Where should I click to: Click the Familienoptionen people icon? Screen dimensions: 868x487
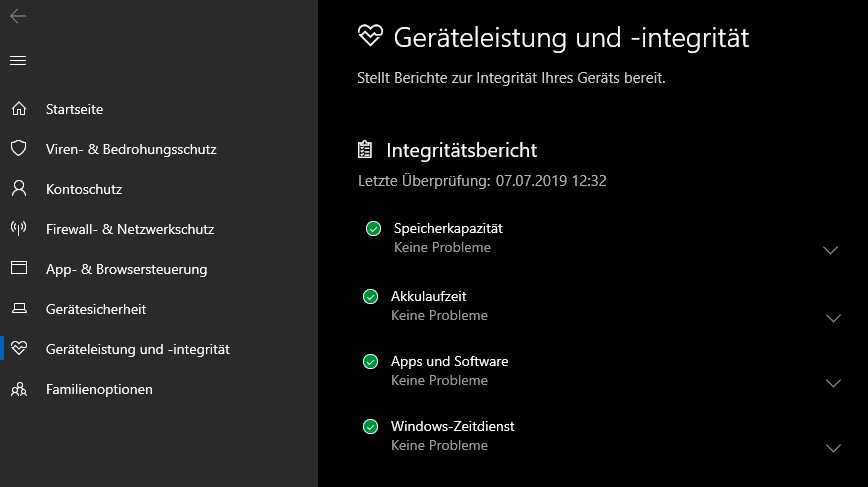click(x=19, y=389)
